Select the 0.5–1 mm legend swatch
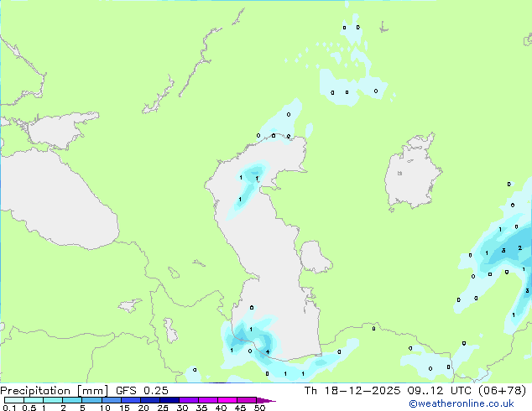Image resolution: width=532 pixels, height=411 pixels. 34,400
